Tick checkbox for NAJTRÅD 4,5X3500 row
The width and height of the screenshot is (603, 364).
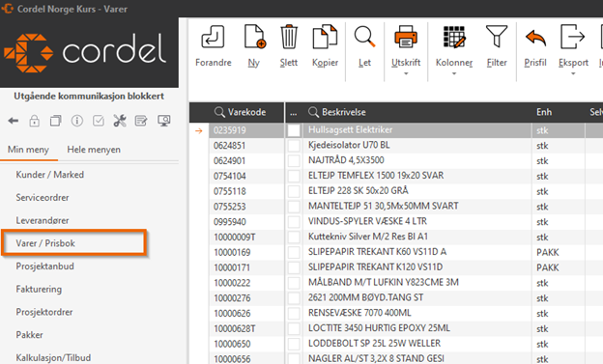294,160
